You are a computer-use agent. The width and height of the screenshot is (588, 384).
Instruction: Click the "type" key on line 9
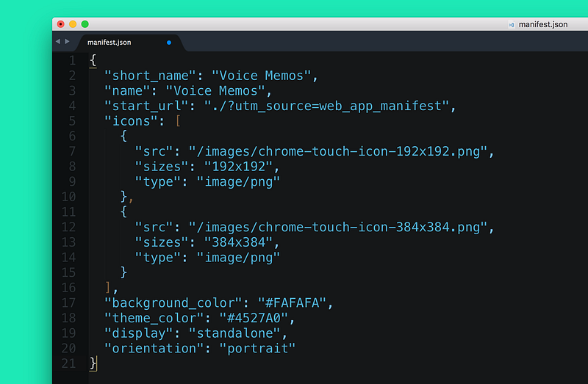[157, 181]
